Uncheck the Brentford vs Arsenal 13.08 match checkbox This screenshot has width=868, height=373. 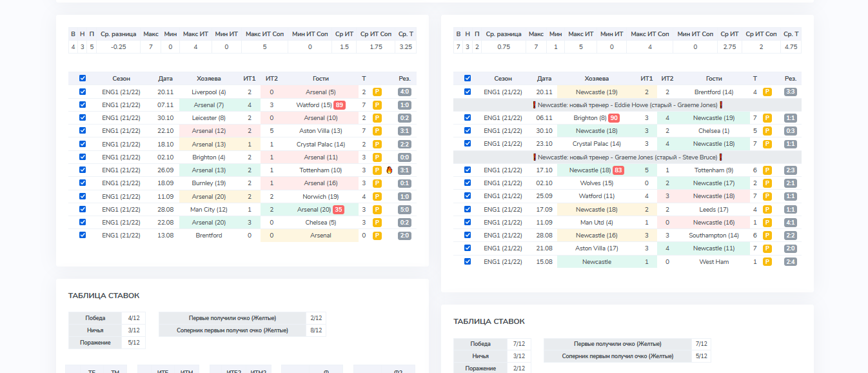point(83,236)
